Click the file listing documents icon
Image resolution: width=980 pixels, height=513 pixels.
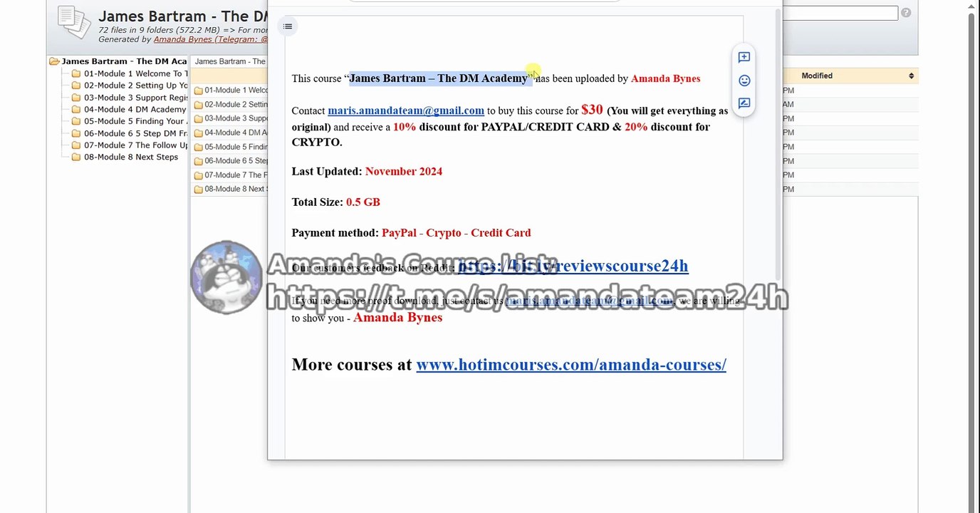click(74, 23)
